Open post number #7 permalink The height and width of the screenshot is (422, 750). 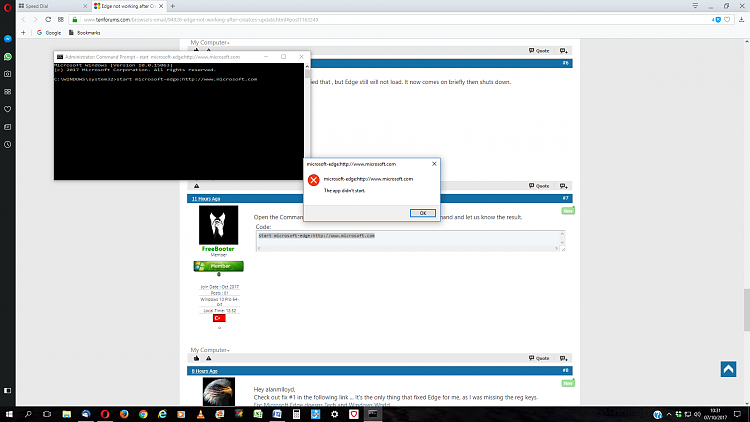[x=565, y=198]
